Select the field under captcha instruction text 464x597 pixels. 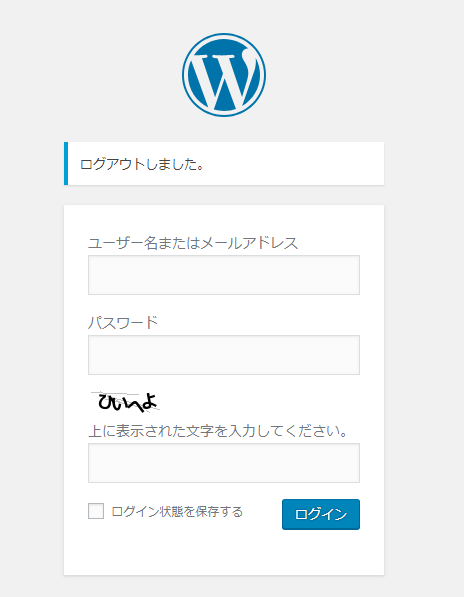point(224,463)
